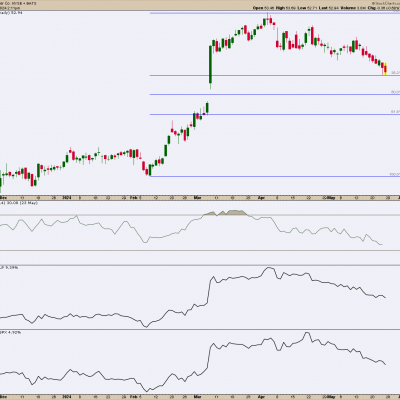
Task: Click the 100.0% Fibonacci level label
Action: (395, 174)
